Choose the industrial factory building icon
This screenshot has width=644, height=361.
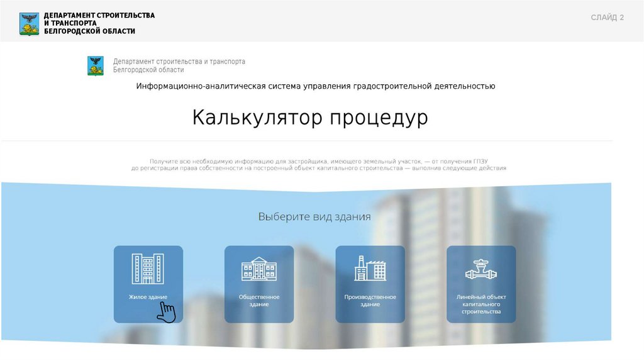coord(370,269)
